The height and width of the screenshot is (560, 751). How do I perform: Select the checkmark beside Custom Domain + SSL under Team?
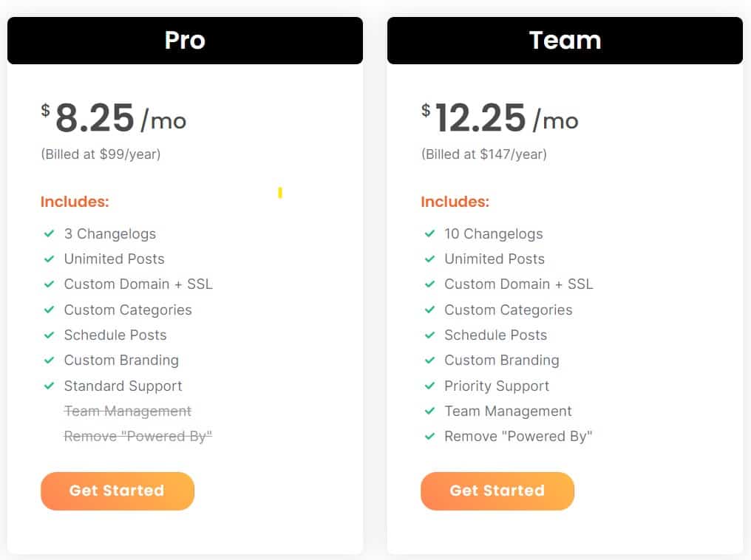[x=430, y=284]
